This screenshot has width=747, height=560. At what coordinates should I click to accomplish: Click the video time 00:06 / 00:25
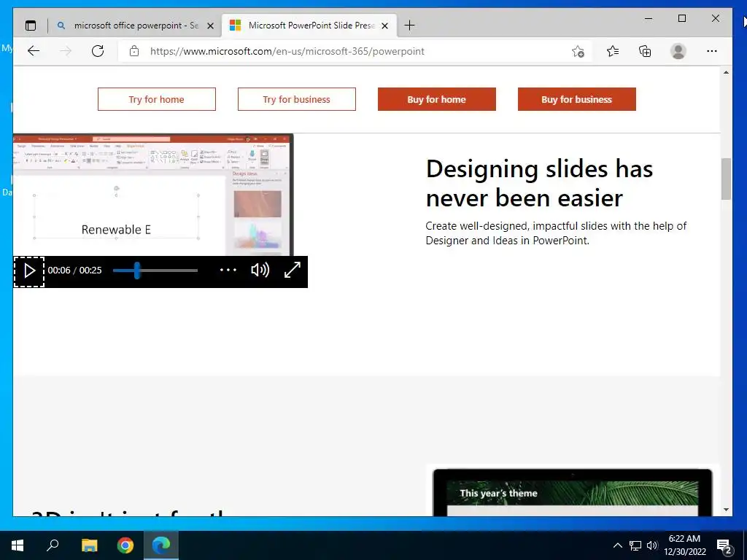tap(75, 270)
